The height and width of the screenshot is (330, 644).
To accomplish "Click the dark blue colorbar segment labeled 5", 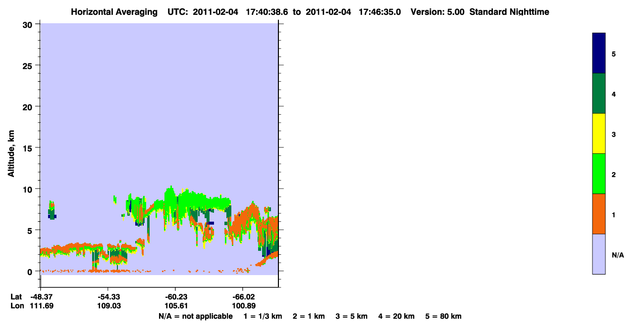I will point(599,53).
